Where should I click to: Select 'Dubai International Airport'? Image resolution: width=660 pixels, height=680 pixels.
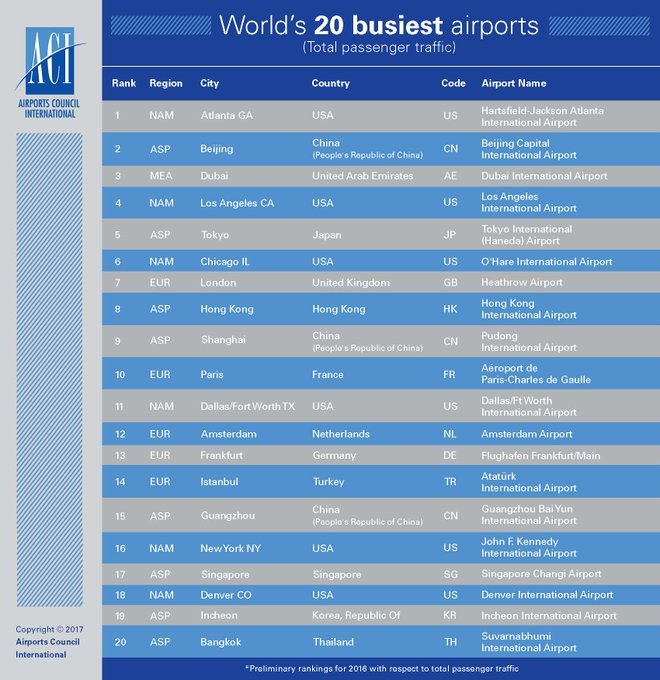[x=544, y=176]
